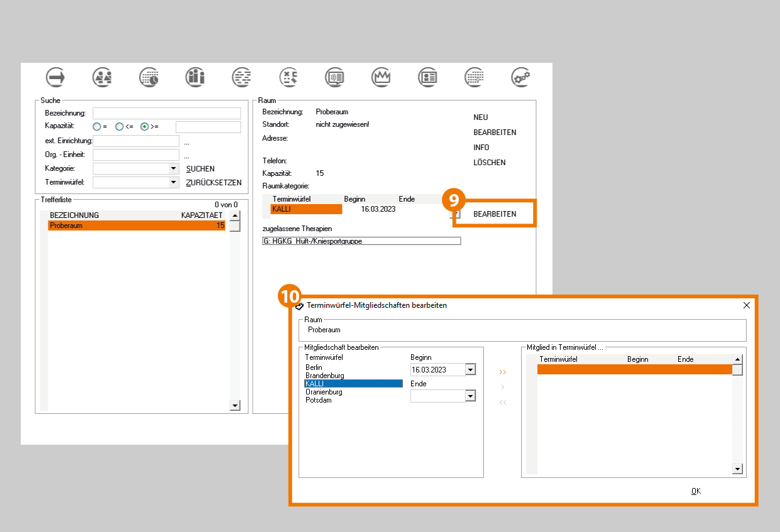Open the two-person patients icon
Screen dimensions: 780x532
point(102,77)
